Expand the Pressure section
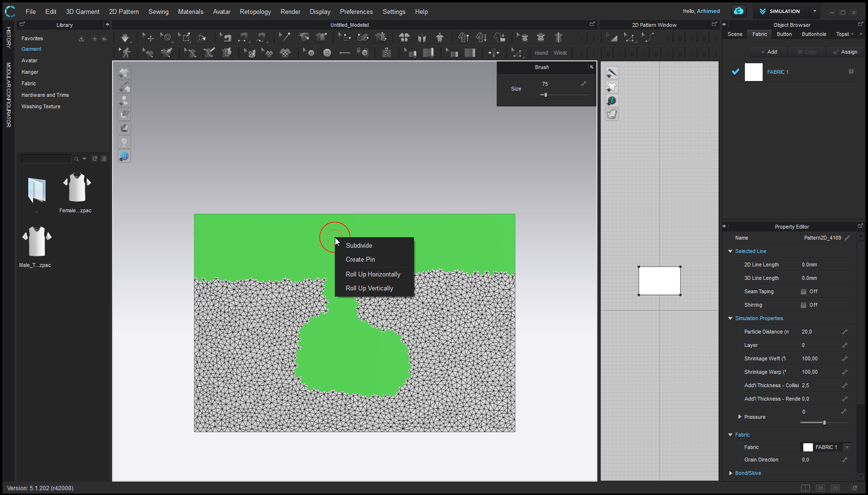This screenshot has height=495, width=868. point(740,417)
